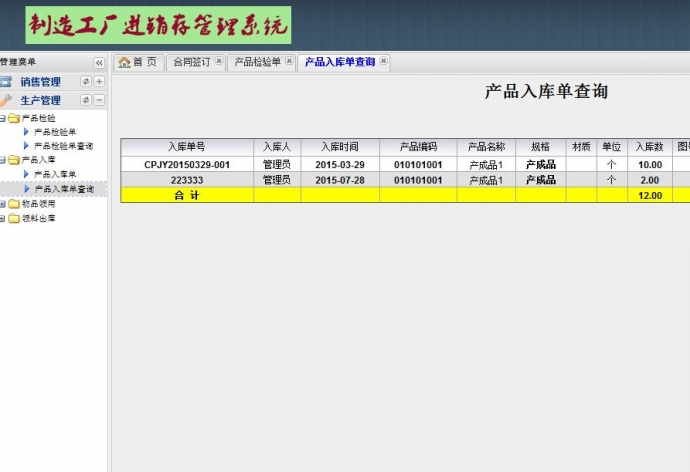Screen dimensions: 690x472
Task: Click the 产品入库单查询 page heading
Action: tap(547, 91)
